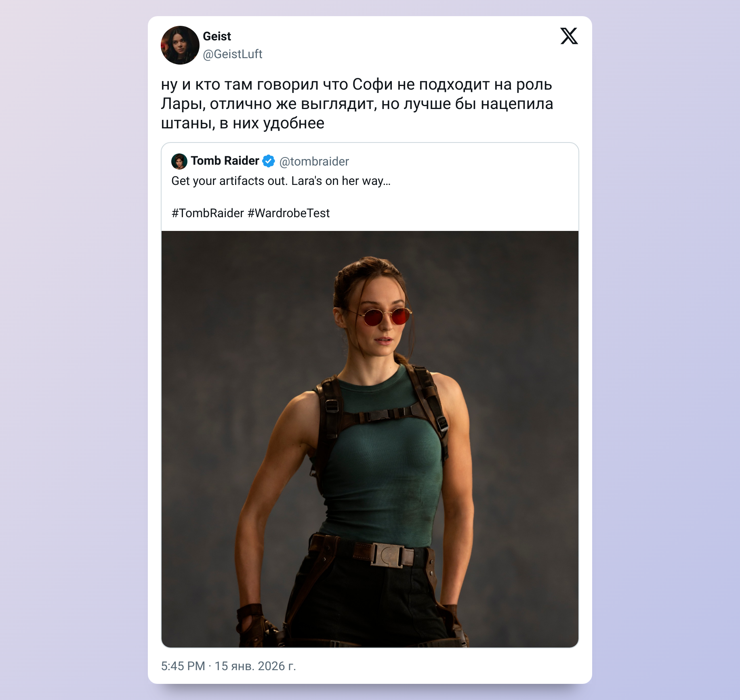Viewport: 740px width, 700px height.
Task: Go to the @tombraider handle
Action: click(314, 161)
